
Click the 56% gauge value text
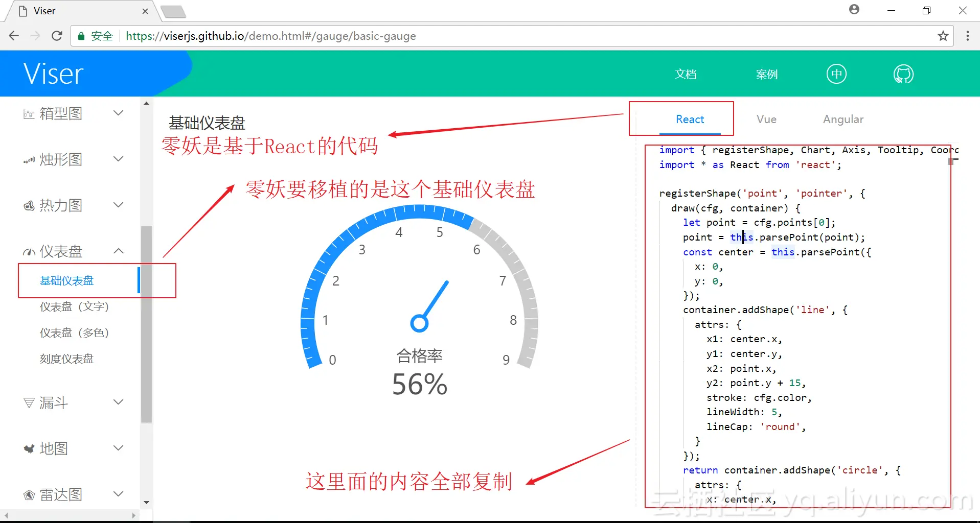click(x=420, y=385)
